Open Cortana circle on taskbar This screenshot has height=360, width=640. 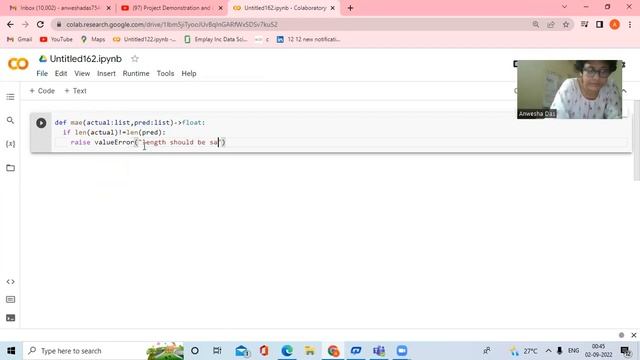[x=195, y=351]
